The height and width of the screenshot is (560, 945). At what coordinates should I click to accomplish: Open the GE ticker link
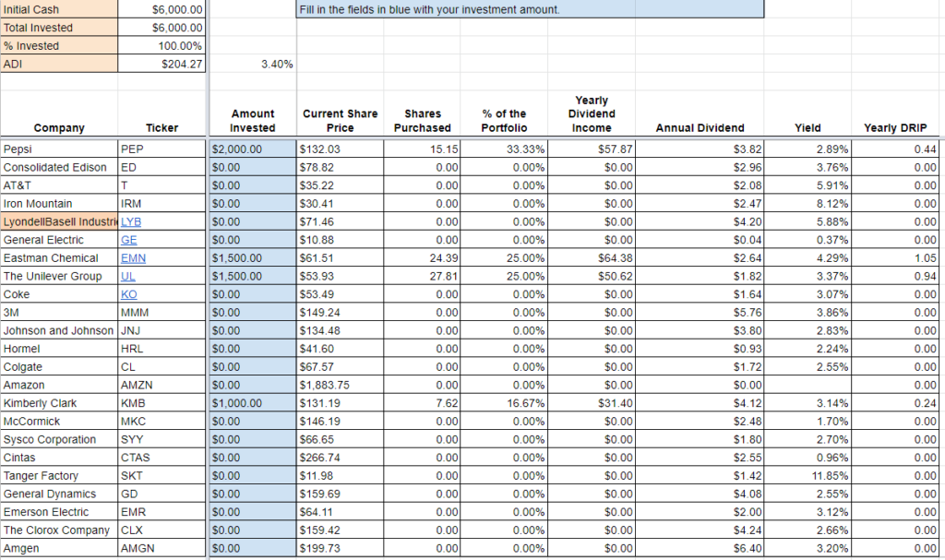(x=129, y=240)
